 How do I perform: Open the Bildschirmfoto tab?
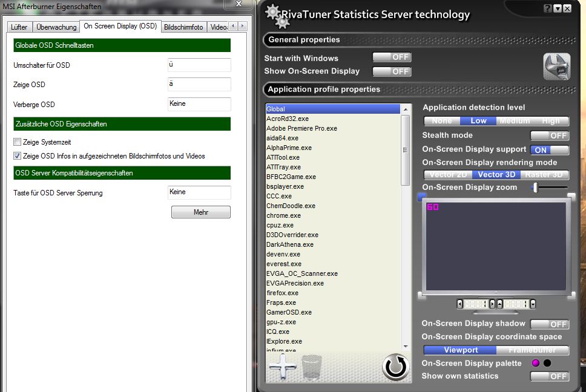coord(183,27)
